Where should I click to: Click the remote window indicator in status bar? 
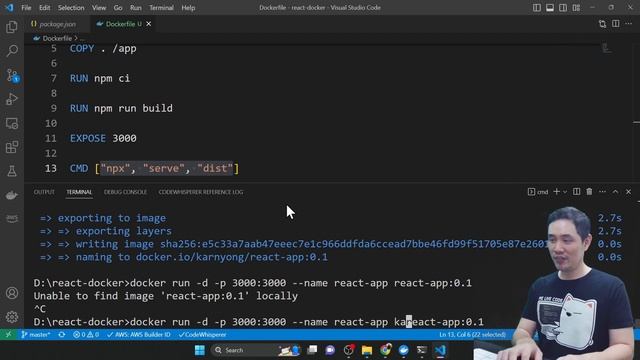8,335
